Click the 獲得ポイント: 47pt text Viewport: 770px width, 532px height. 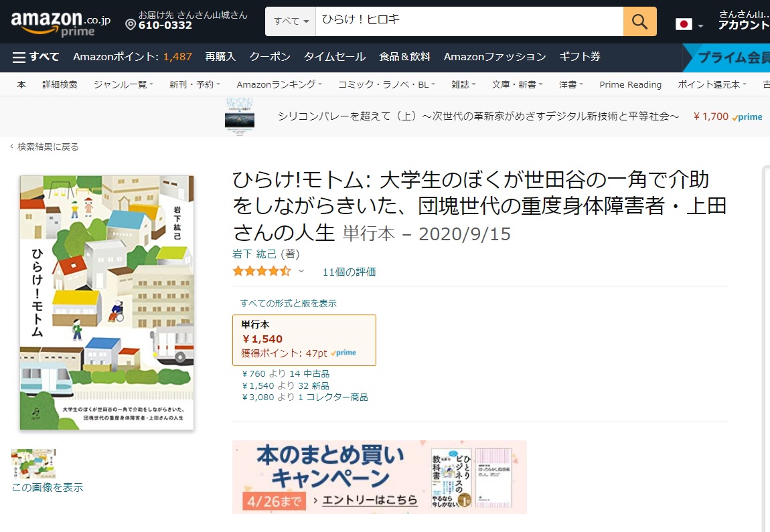click(284, 353)
